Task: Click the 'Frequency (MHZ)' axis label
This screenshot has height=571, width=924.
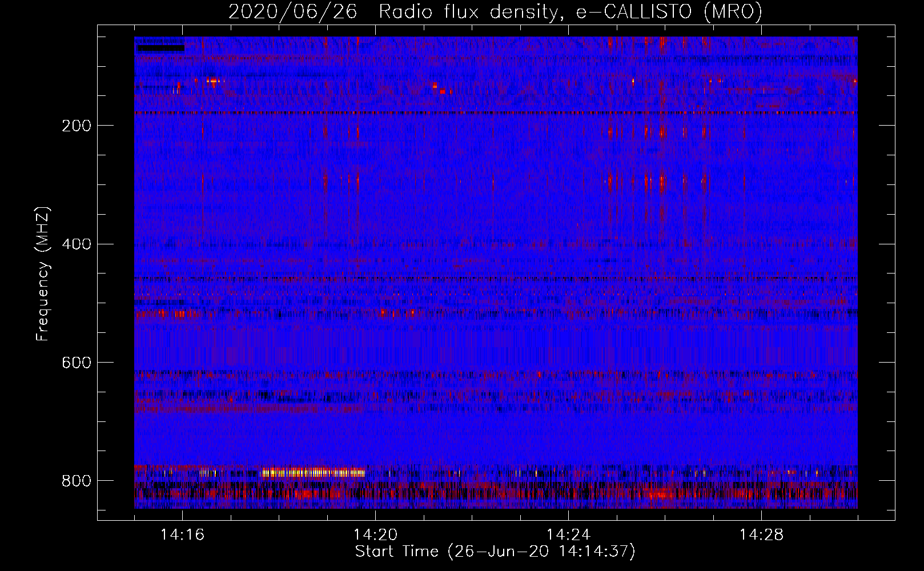Action: coord(43,274)
